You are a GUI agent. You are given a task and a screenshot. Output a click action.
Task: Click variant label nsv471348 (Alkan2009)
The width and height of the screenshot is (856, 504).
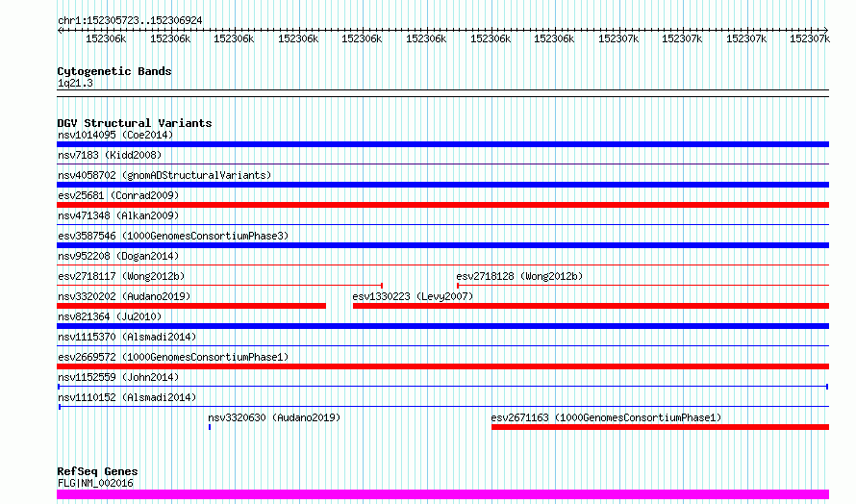coord(118,215)
